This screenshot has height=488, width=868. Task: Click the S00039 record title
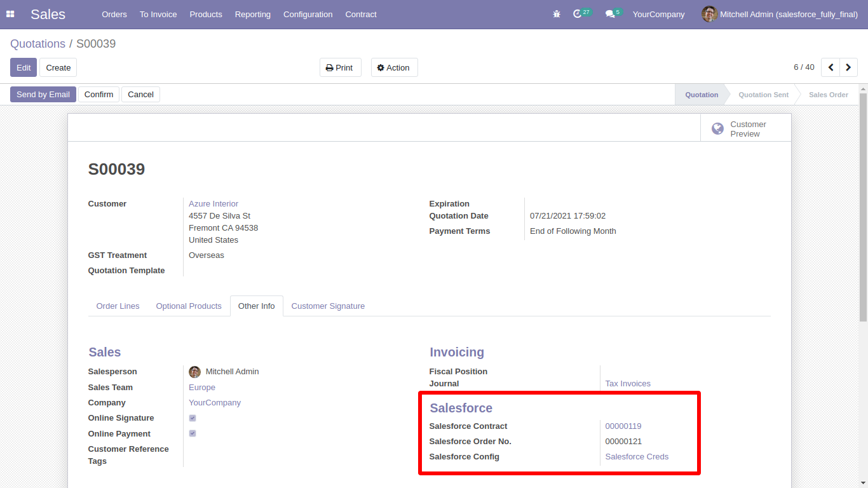pos(116,169)
